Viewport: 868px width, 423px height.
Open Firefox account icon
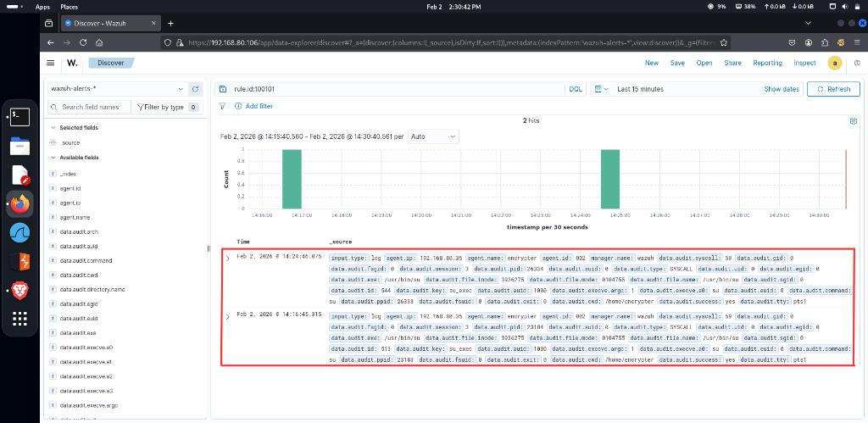(x=809, y=42)
